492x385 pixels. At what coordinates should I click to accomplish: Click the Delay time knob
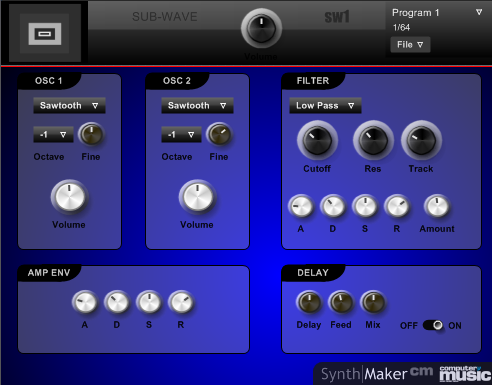coord(309,302)
